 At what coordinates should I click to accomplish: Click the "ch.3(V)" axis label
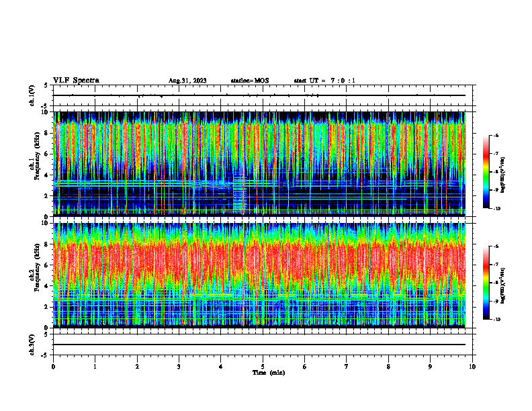[32, 345]
